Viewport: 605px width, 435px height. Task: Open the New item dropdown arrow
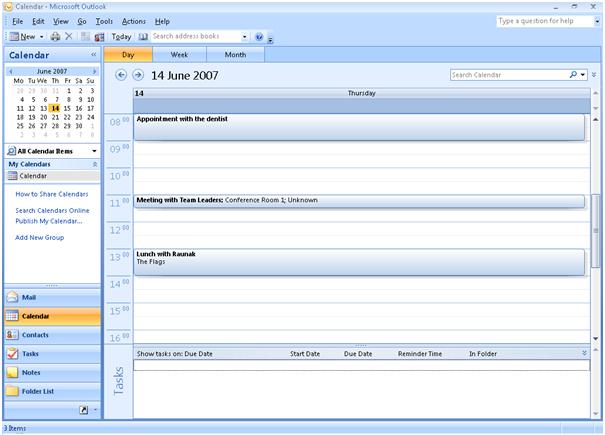[x=41, y=37]
